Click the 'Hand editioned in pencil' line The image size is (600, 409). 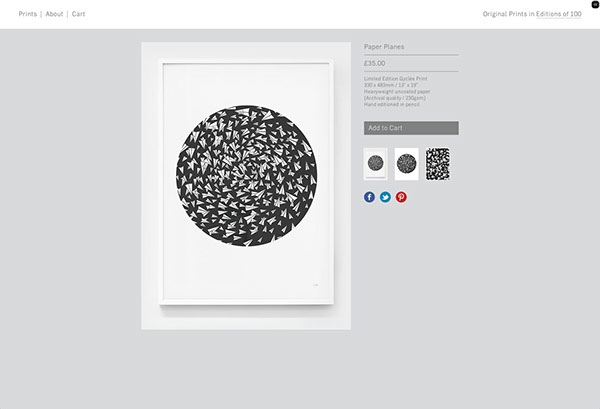tap(391, 104)
